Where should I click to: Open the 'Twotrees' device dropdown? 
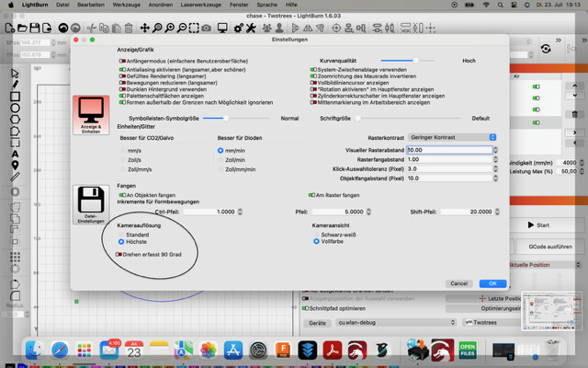pos(492,323)
